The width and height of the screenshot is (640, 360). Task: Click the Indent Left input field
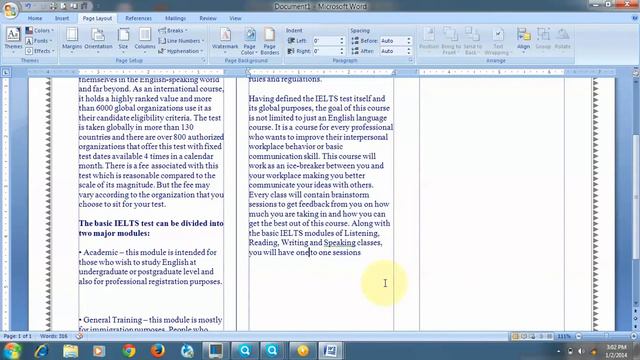(x=326, y=41)
